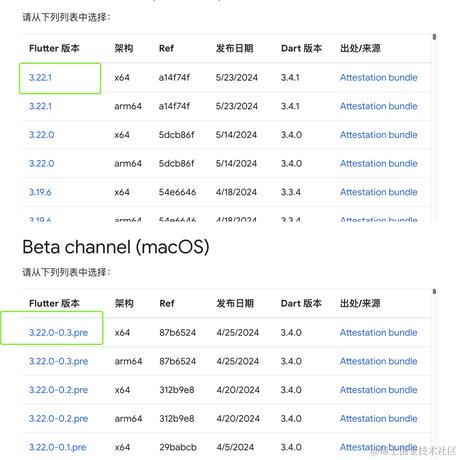The width and height of the screenshot is (460, 460).
Task: Open Attestation bundle for 3.19.6 x64
Action: 379,192
